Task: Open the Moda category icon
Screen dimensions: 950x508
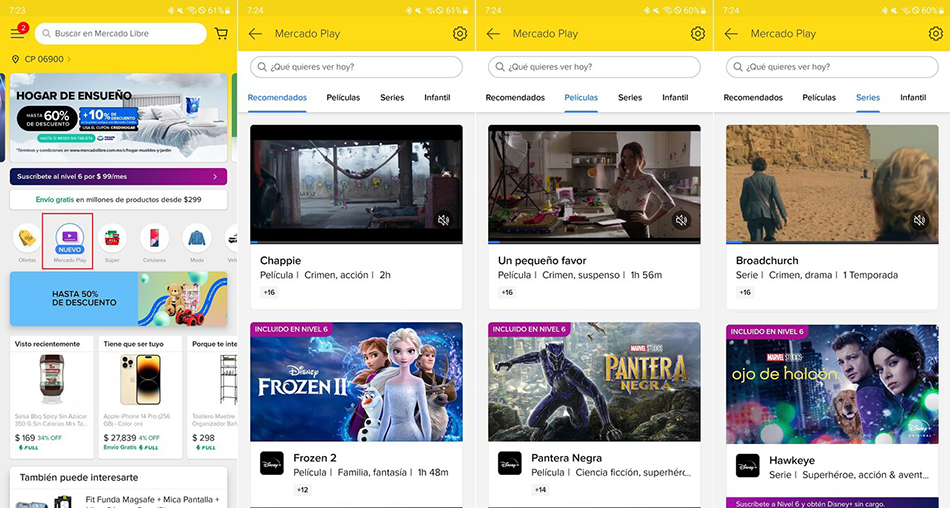Action: 197,238
